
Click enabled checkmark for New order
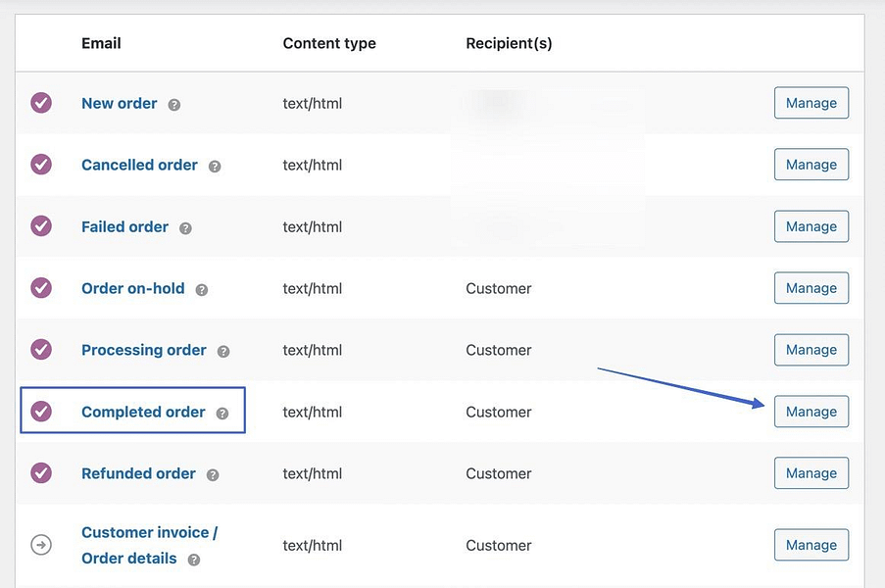[41, 103]
